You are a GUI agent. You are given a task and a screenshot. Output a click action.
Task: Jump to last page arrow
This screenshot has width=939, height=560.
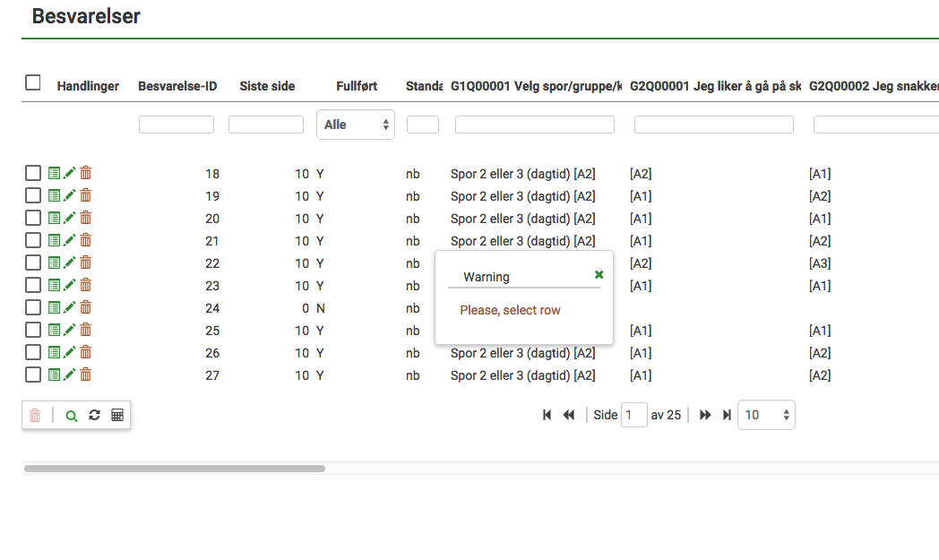pos(727,415)
